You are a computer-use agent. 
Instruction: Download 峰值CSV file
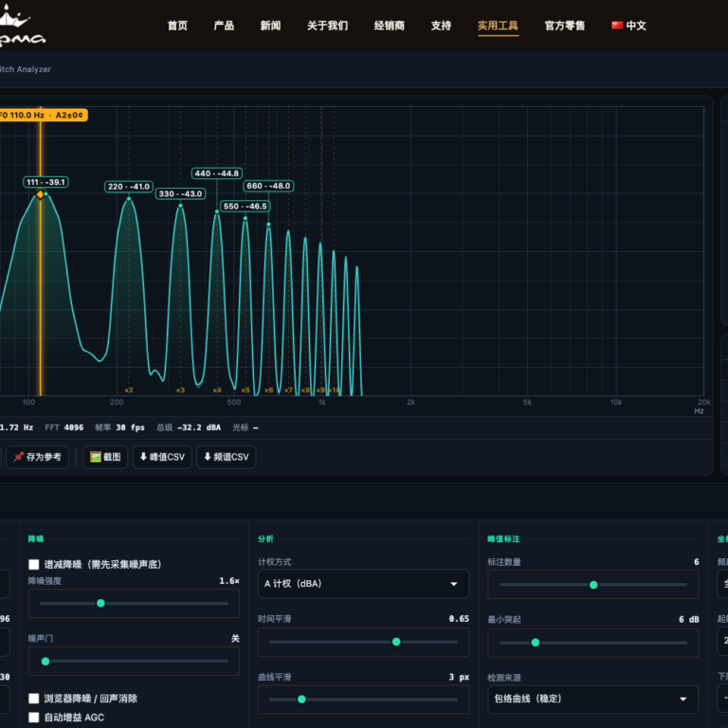tap(162, 457)
